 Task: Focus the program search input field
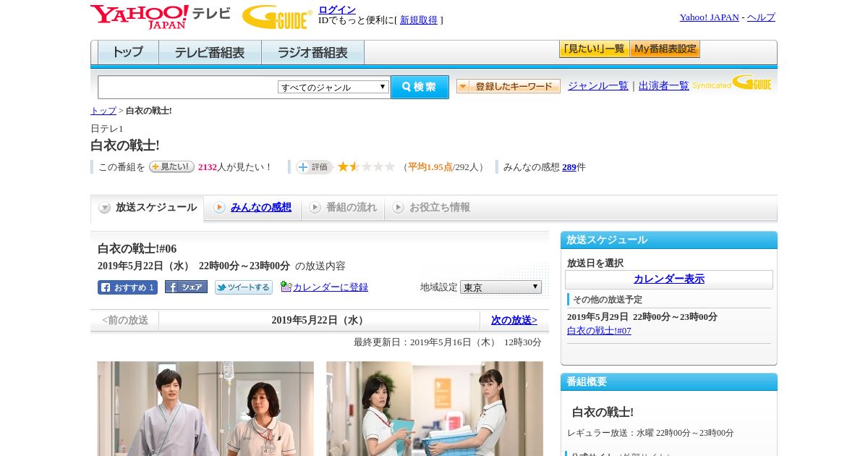pos(188,87)
